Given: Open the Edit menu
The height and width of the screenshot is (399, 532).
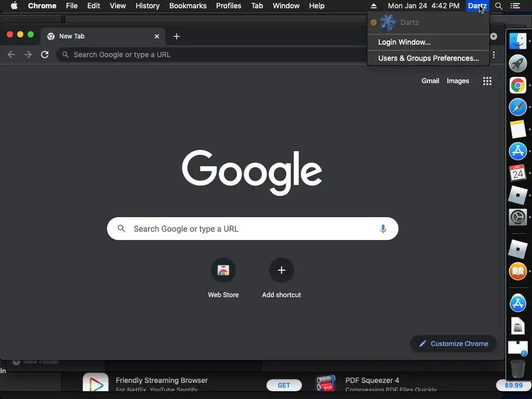Looking at the screenshot, I should pos(94,6).
